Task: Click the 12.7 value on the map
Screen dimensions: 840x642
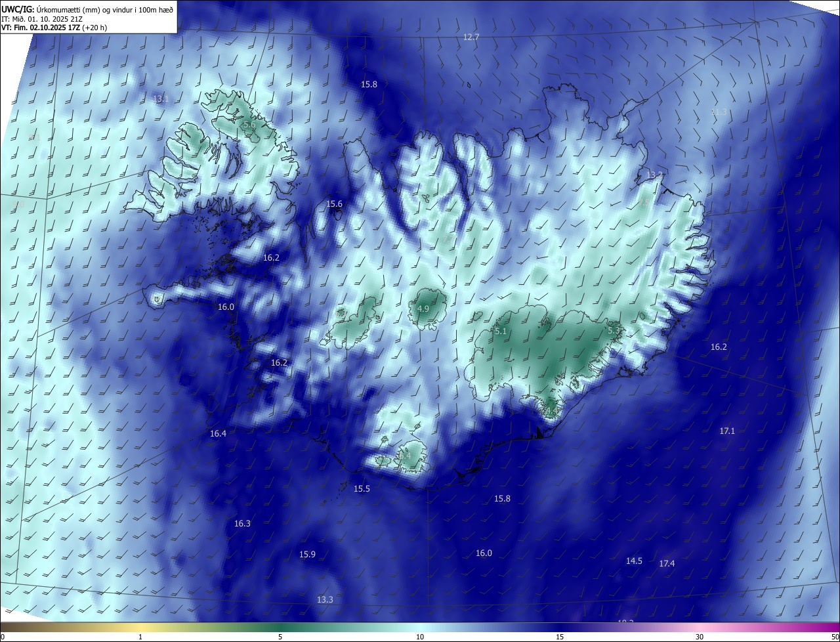Action: coord(471,37)
